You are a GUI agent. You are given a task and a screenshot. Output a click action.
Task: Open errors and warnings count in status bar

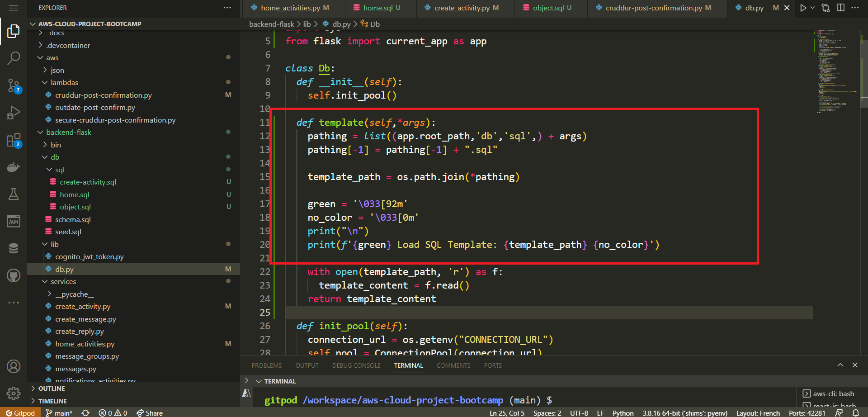coord(113,412)
